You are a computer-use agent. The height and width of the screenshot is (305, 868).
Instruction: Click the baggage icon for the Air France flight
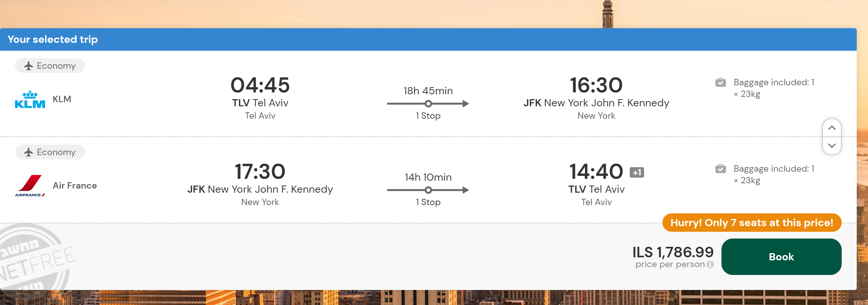tap(720, 169)
